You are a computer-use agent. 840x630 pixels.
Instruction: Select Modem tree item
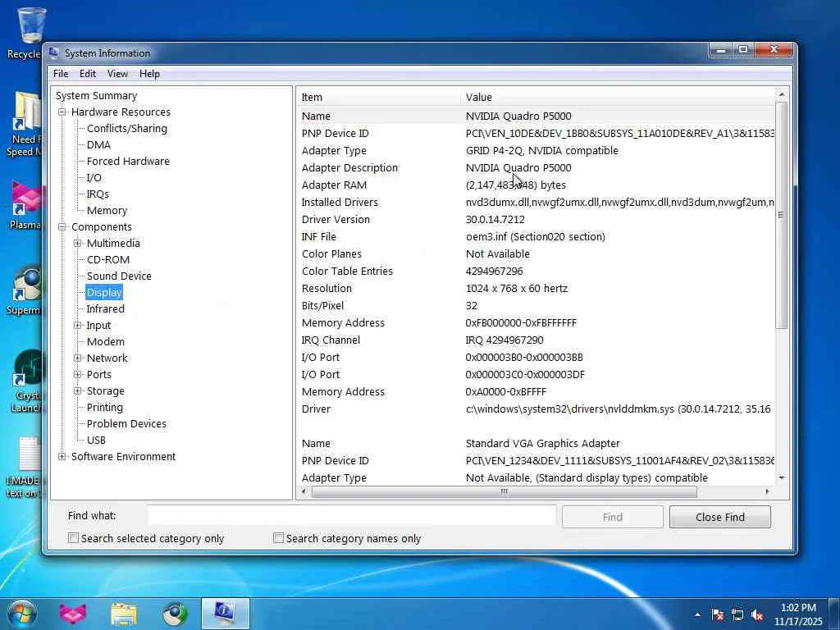click(106, 342)
